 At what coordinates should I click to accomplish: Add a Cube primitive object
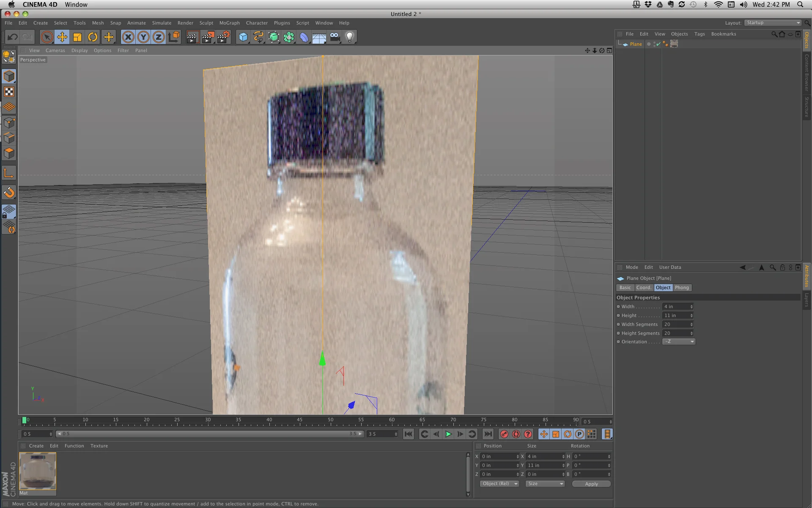(243, 37)
